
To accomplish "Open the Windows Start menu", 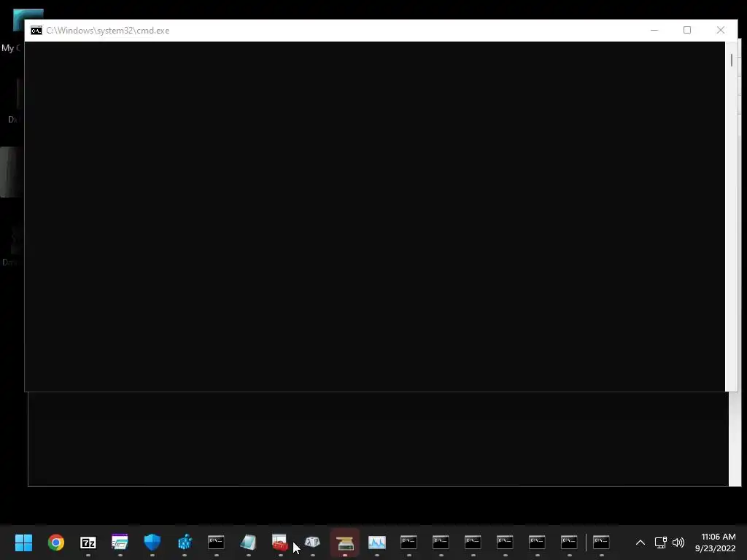I will [23, 542].
